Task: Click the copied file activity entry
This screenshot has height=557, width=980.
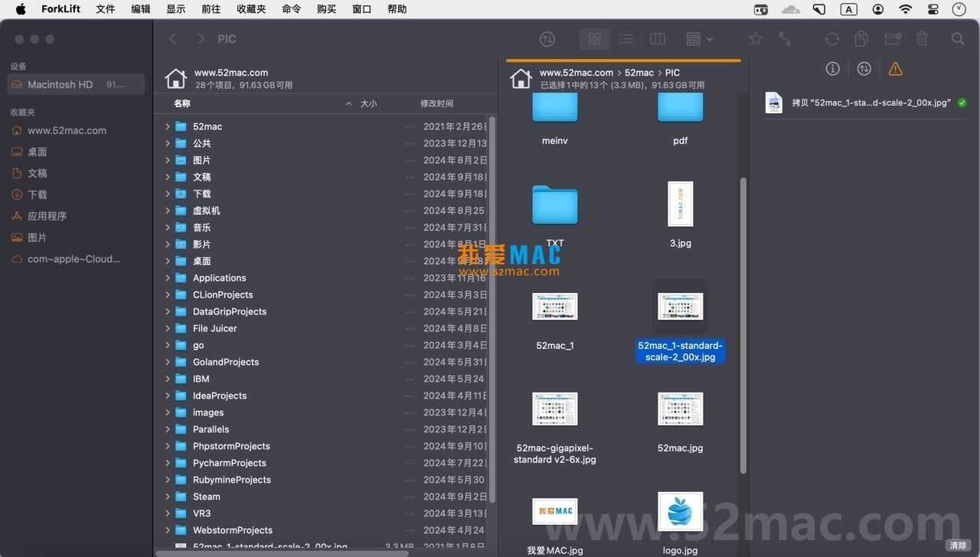Action: pos(865,103)
